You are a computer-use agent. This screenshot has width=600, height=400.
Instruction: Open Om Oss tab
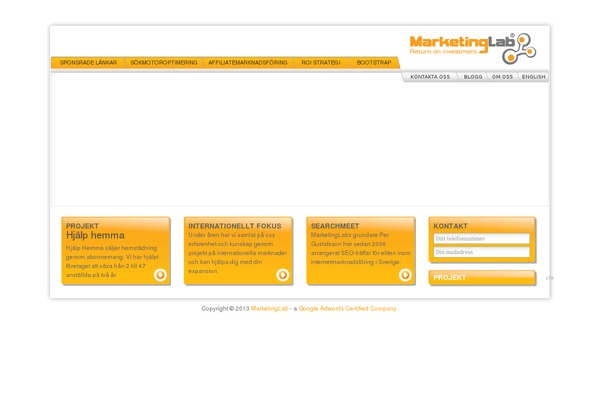coord(502,77)
